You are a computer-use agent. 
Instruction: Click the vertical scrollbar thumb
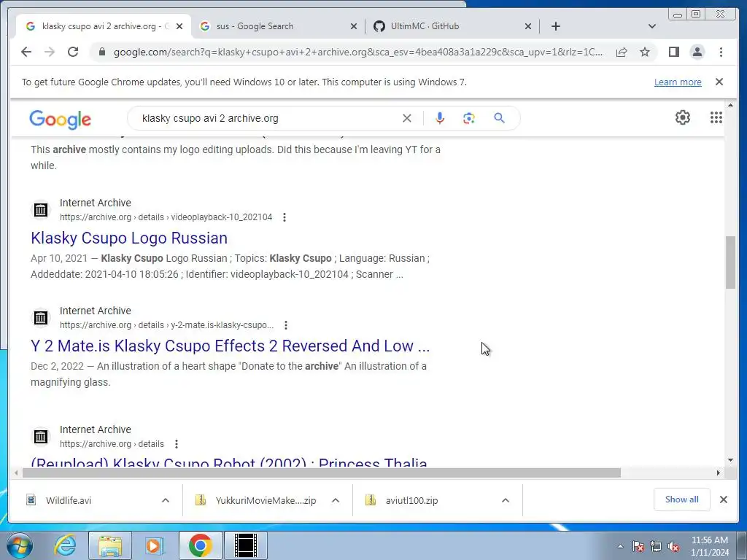pyautogui.click(x=731, y=262)
